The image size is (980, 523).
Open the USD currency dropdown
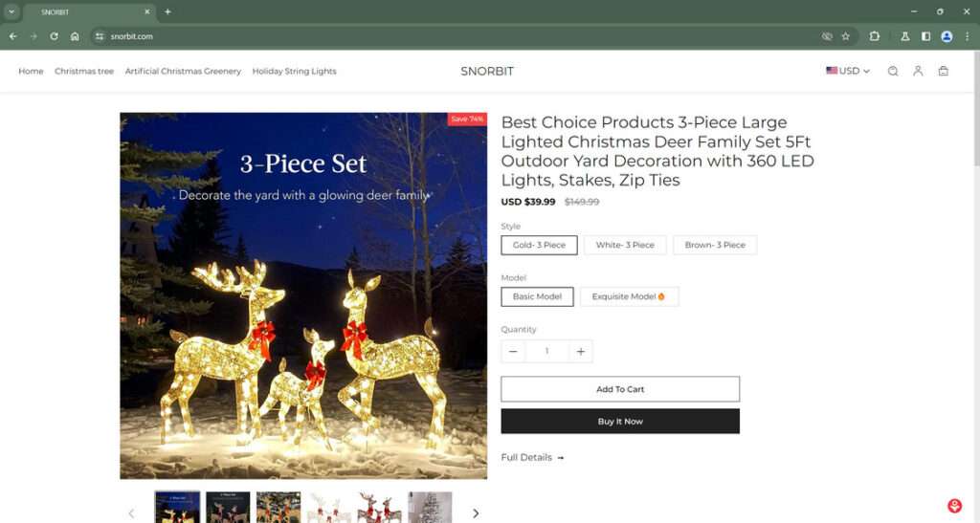848,71
